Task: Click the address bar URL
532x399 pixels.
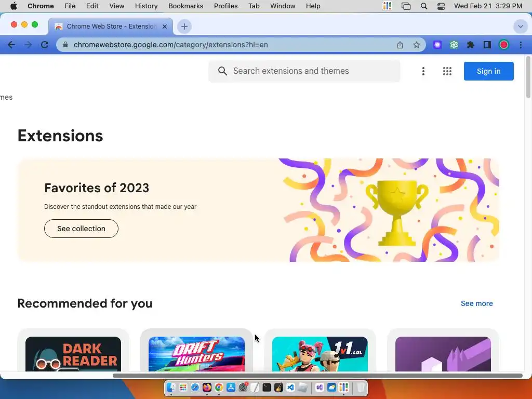Action: [170, 45]
